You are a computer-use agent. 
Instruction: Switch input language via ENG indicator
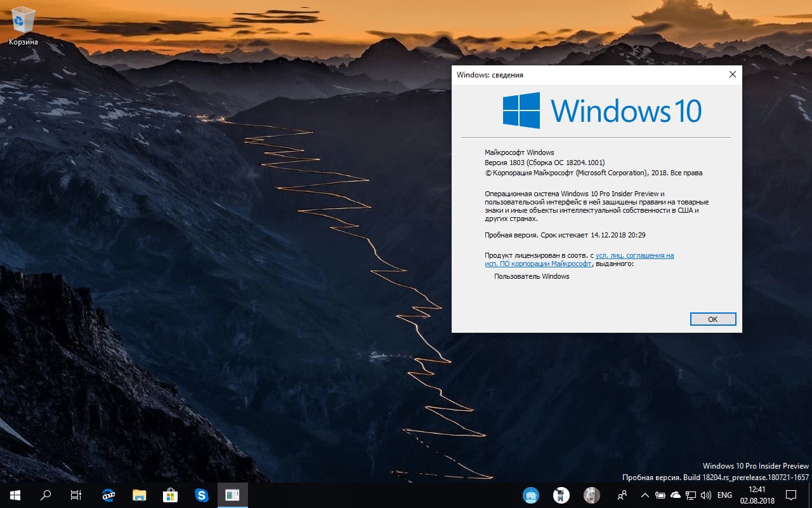click(x=724, y=495)
